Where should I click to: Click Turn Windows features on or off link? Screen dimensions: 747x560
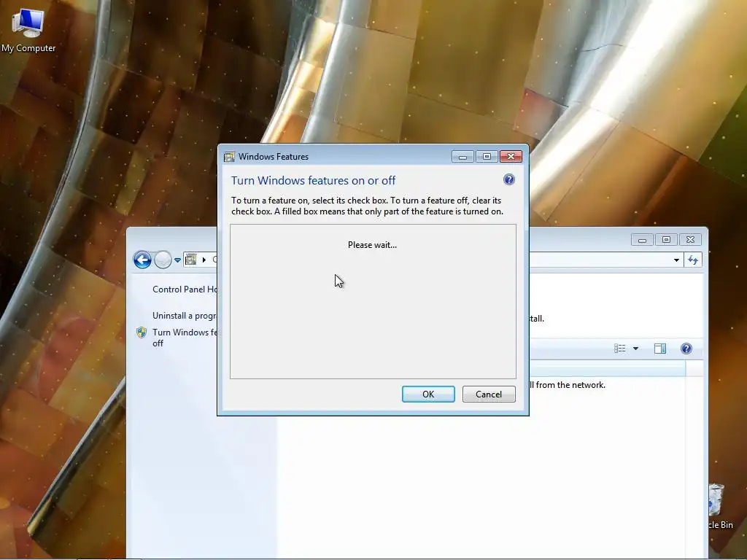point(185,338)
